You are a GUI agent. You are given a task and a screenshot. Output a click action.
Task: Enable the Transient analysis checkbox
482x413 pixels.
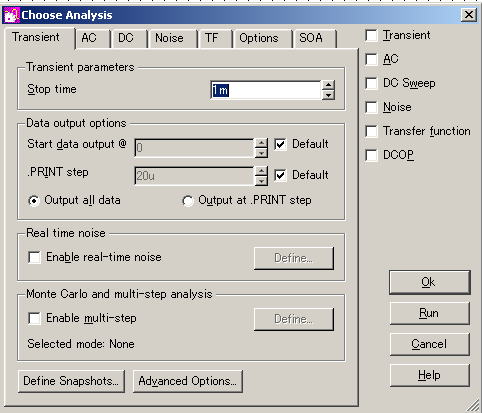(372, 35)
